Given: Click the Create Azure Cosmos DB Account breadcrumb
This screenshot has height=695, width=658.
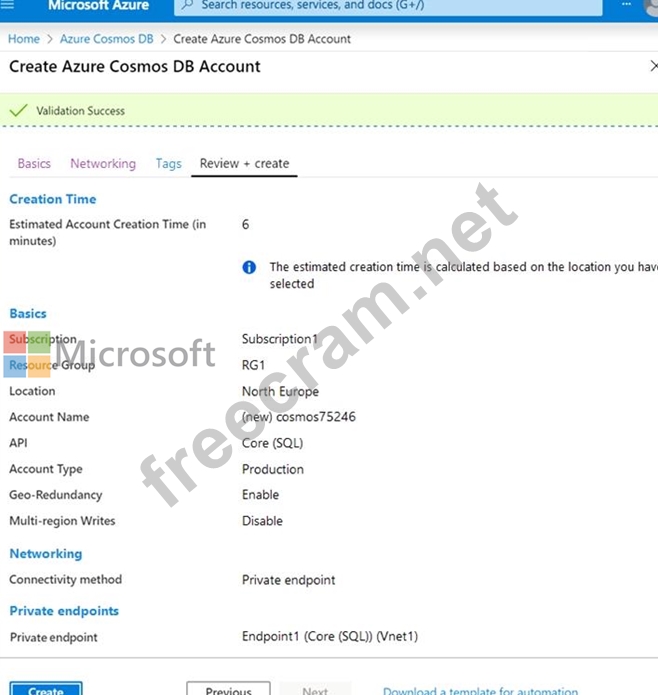Looking at the screenshot, I should 262,39.
